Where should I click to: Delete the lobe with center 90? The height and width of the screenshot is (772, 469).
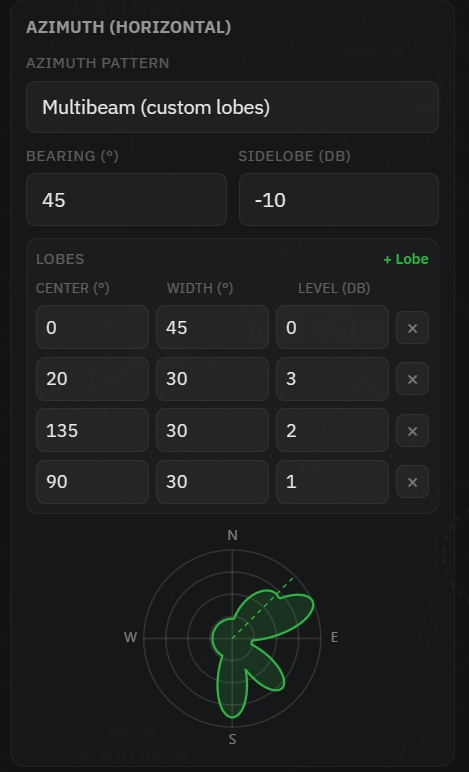(412, 482)
